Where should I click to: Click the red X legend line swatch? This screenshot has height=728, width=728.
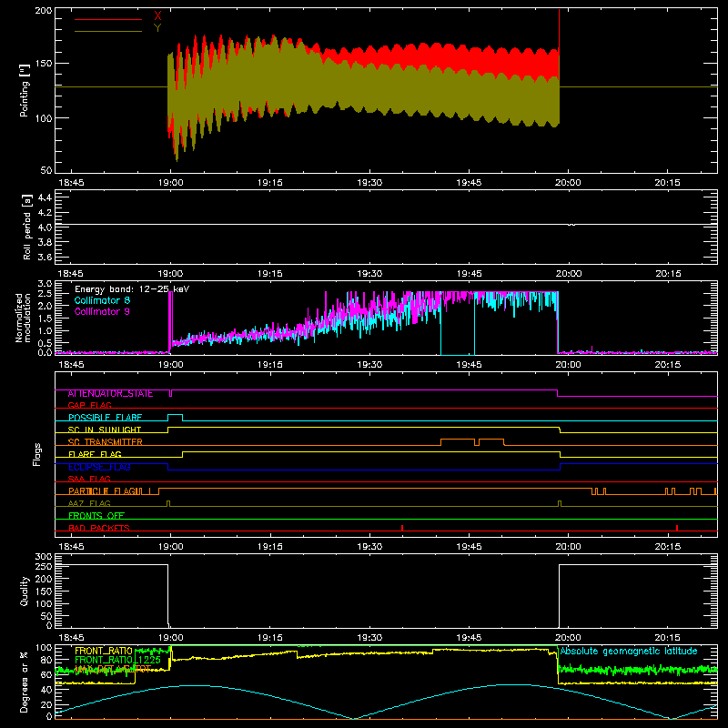[108, 19]
